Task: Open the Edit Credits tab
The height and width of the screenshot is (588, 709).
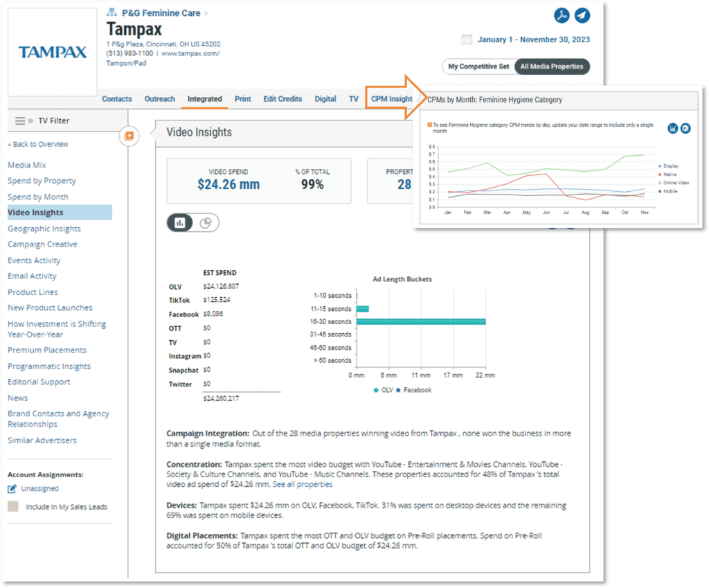Action: (x=282, y=98)
